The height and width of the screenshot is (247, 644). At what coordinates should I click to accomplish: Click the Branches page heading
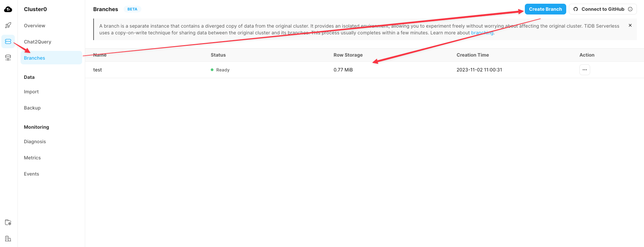106,9
